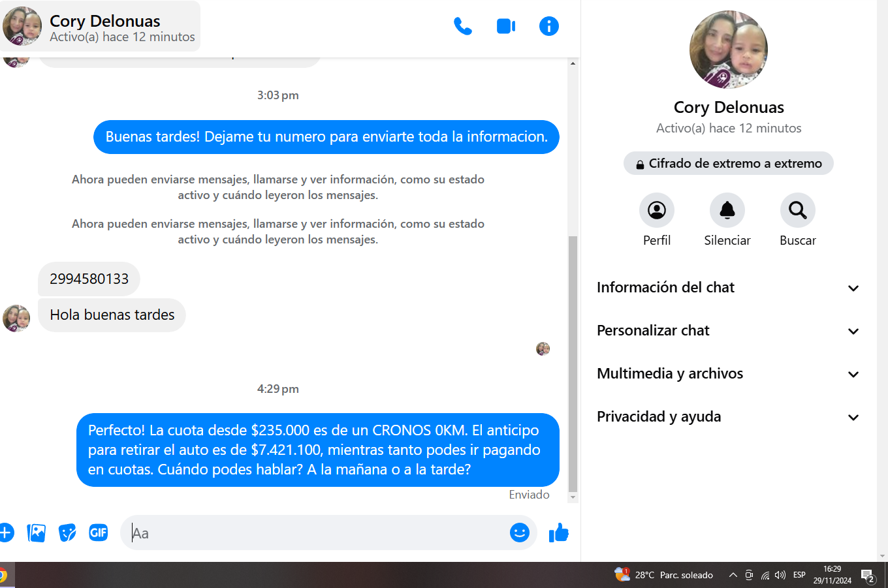The image size is (888, 588).
Task: Toggle the conversation info panel icon
Action: click(548, 26)
